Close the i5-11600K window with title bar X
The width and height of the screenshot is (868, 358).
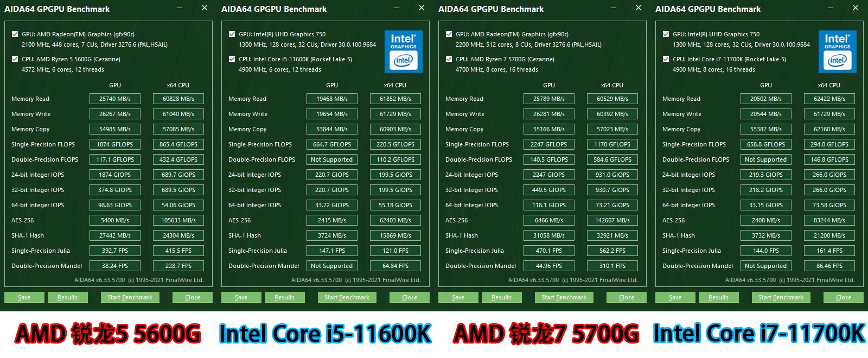tap(422, 8)
